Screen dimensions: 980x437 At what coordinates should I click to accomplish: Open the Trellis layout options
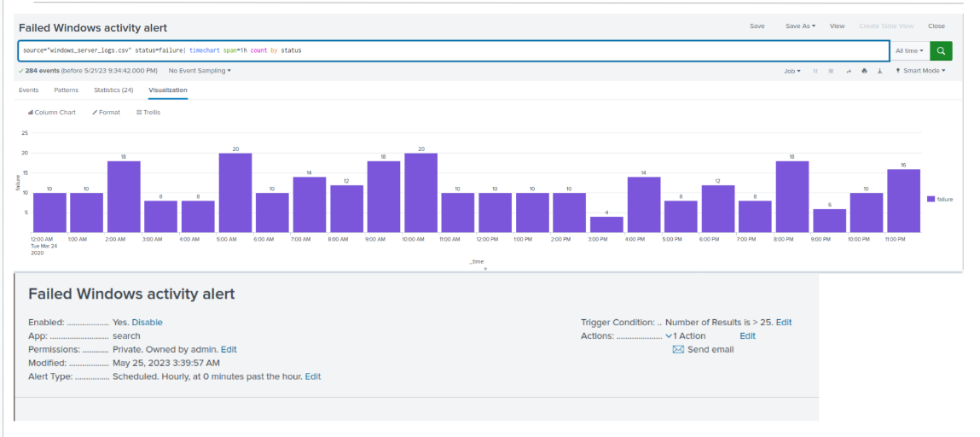point(148,112)
